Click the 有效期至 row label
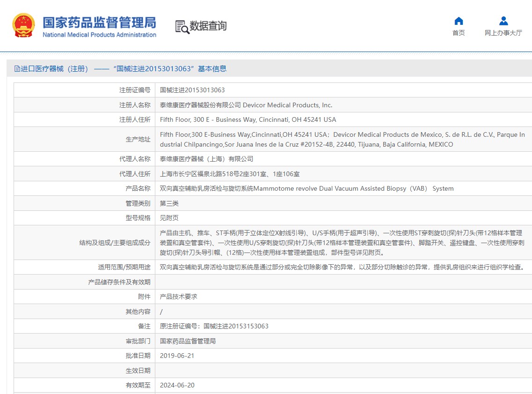This screenshot has height=394, width=532. (x=138, y=386)
